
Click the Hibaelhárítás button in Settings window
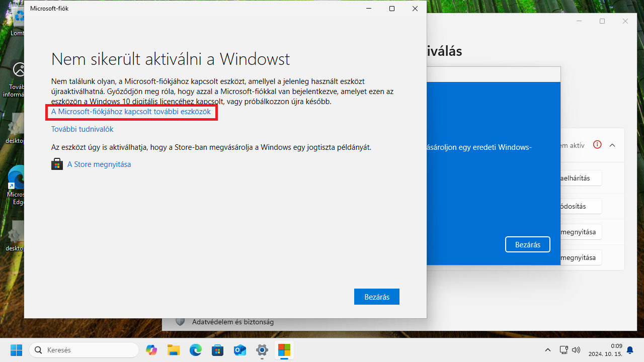(x=581, y=178)
